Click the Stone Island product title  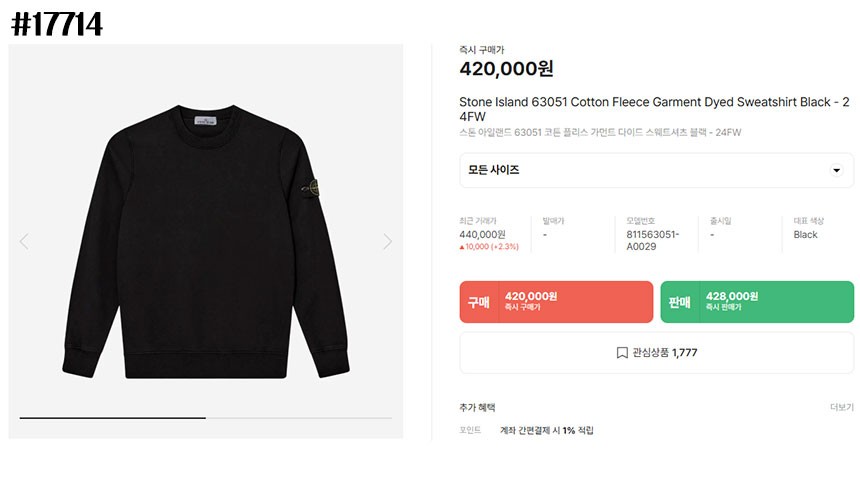tap(654, 109)
